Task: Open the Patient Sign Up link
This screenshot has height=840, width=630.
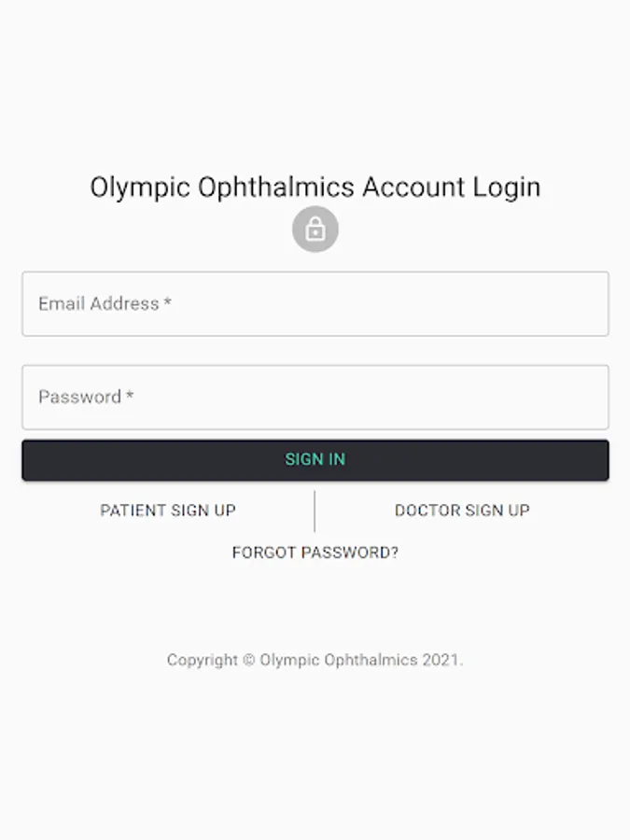Action: (x=168, y=511)
